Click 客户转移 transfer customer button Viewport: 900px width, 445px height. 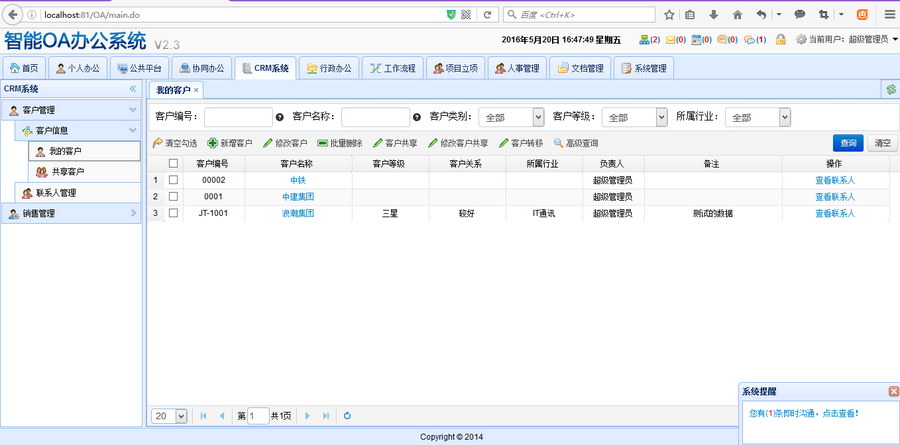pyautogui.click(x=521, y=143)
